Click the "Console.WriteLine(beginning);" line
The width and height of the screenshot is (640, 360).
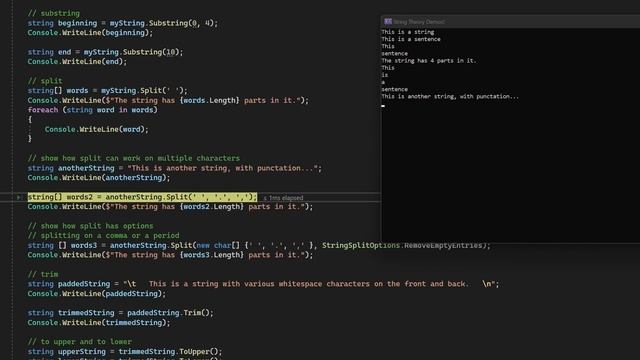90,33
